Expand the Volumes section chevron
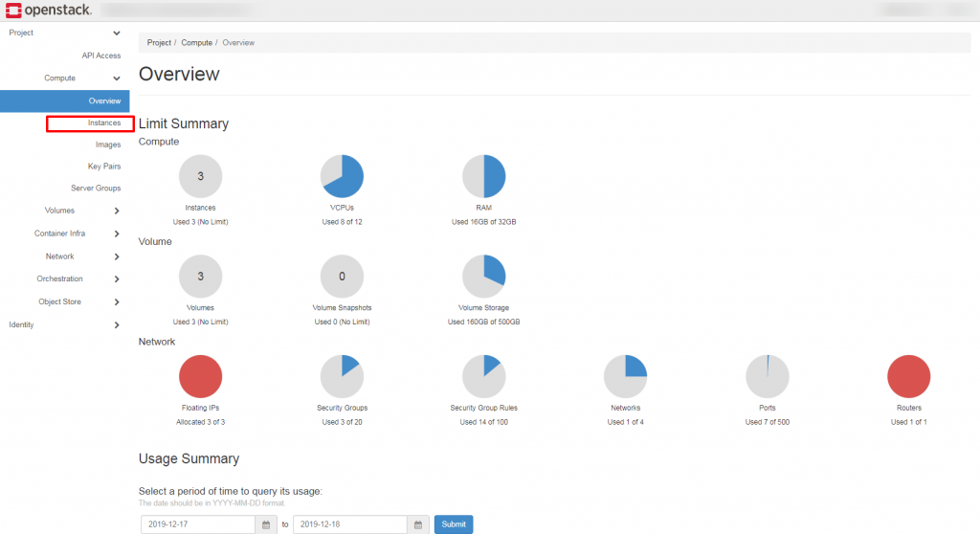This screenshot has width=980, height=534. tap(117, 211)
